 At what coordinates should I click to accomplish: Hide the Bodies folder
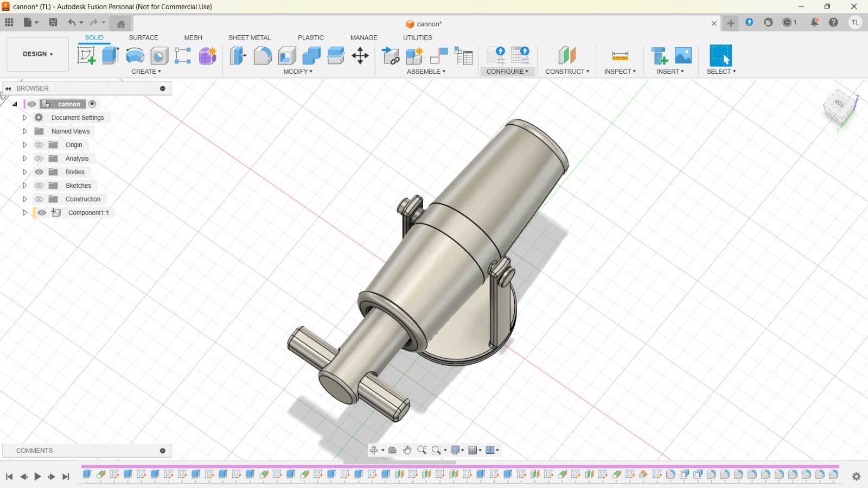[39, 172]
